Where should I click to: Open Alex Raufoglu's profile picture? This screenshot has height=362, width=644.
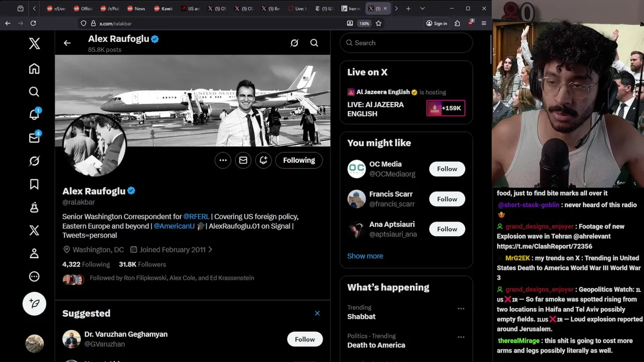[94, 145]
